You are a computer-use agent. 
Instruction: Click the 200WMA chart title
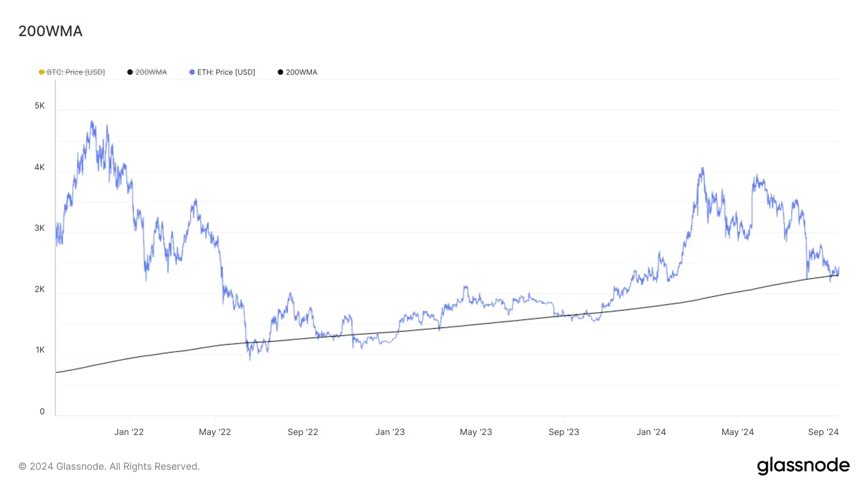pos(50,31)
